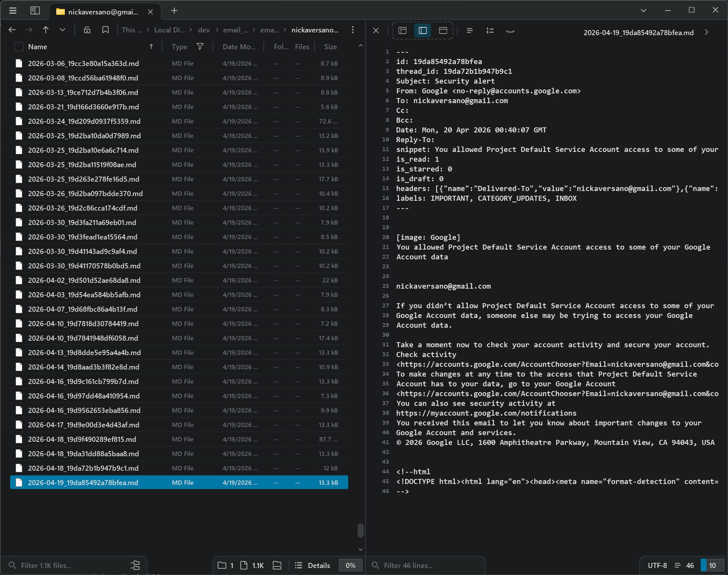Close the file preview panel
This screenshot has width=728, height=575.
pyautogui.click(x=376, y=30)
